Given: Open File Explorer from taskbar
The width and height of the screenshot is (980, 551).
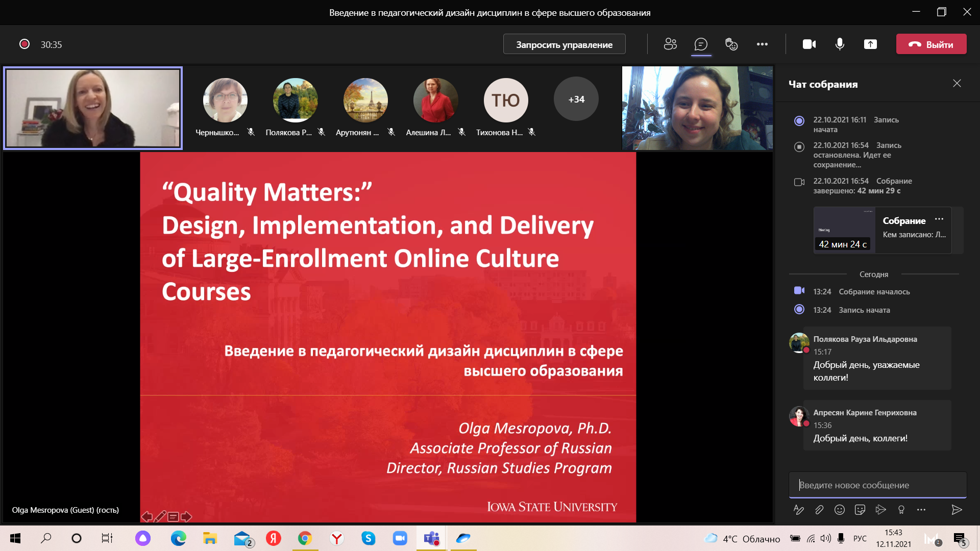Looking at the screenshot, I should coord(210,538).
